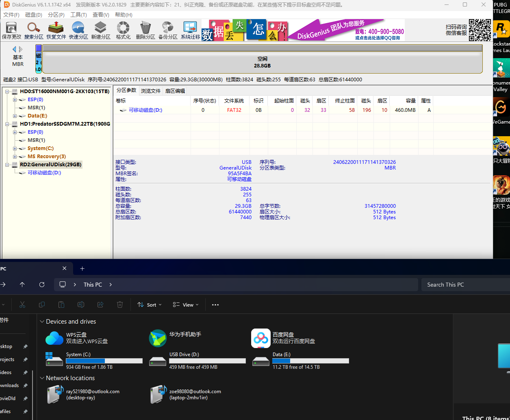510x420 pixels.
Task: Open the 格式化 format tool
Action: (123, 30)
